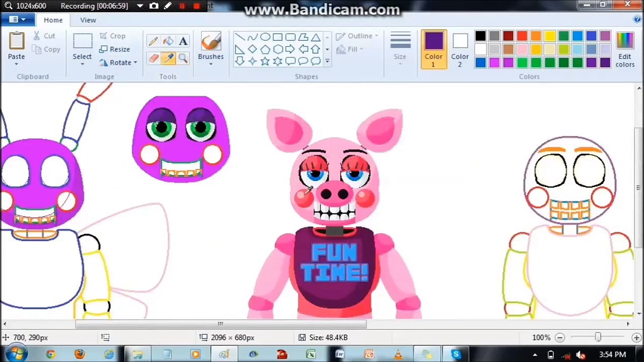This screenshot has width=644, height=362.
Task: Choose the Hexagon shape
Action: 277,49
